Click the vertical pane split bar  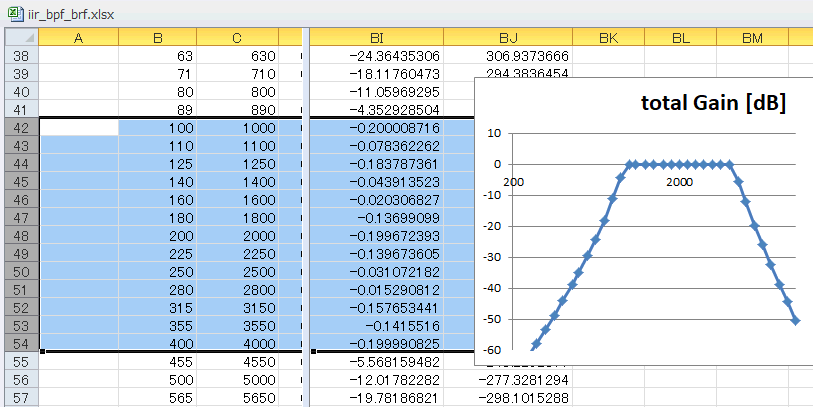pyautogui.click(x=306, y=218)
